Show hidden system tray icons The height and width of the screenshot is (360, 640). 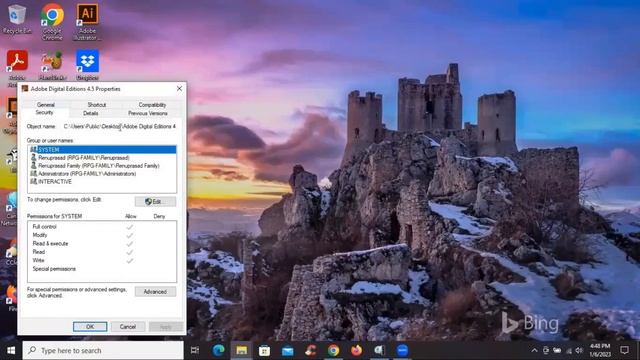click(534, 351)
